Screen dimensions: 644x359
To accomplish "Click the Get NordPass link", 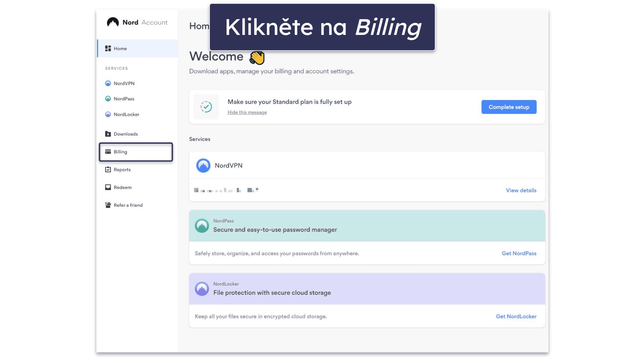I will (x=519, y=254).
